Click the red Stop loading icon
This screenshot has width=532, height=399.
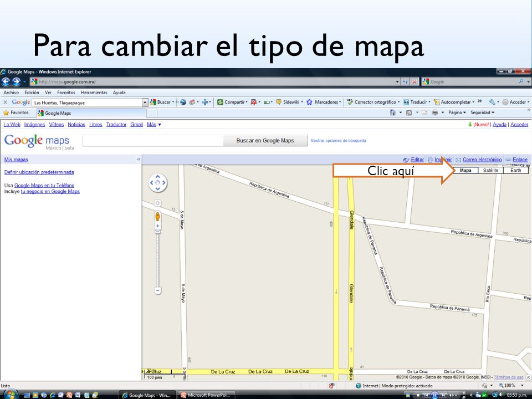click(415, 82)
